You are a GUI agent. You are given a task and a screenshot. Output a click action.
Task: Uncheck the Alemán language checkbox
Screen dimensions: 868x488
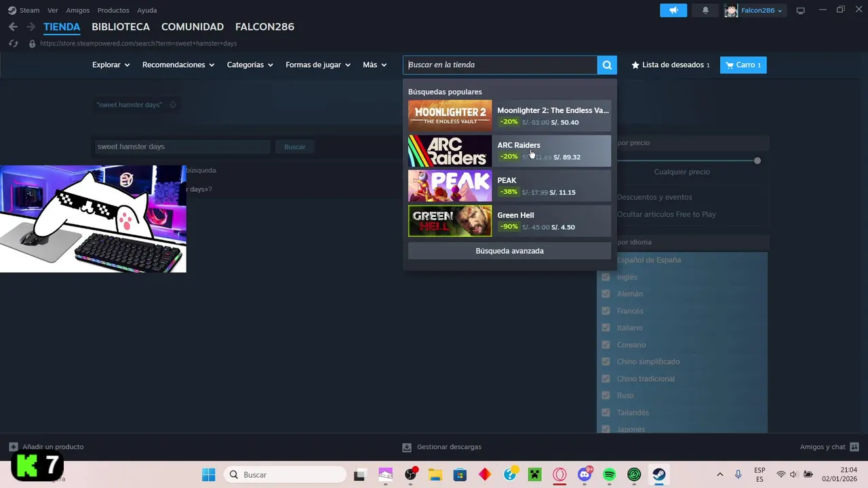point(606,293)
